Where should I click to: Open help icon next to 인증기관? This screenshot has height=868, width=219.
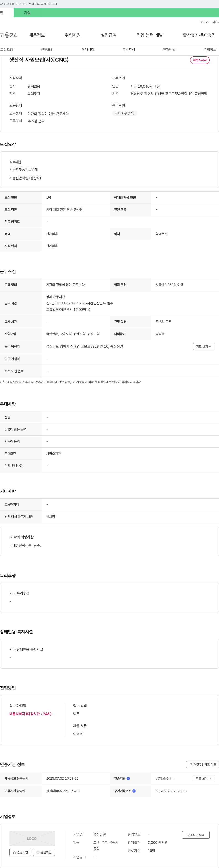(128, 778)
